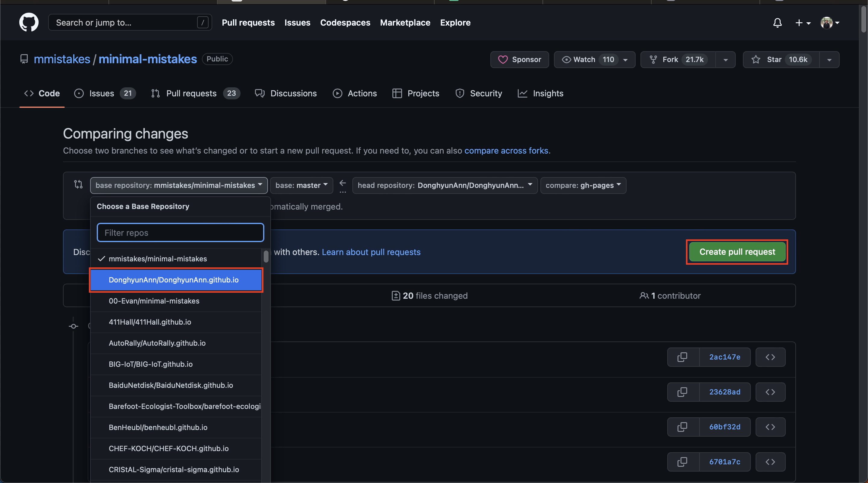Select mmistakes/minimal-mistakes in the list
The image size is (868, 483).
(x=176, y=258)
